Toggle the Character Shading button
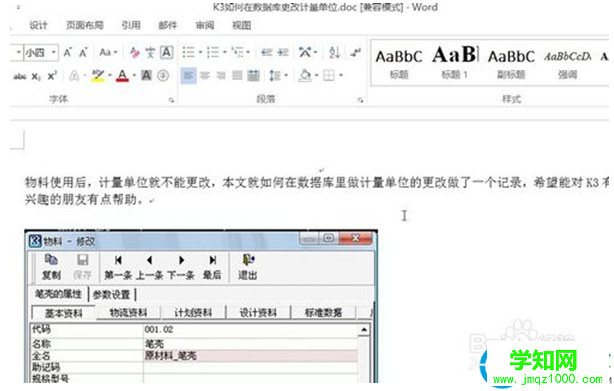This screenshot has height=391, width=614. tap(146, 75)
